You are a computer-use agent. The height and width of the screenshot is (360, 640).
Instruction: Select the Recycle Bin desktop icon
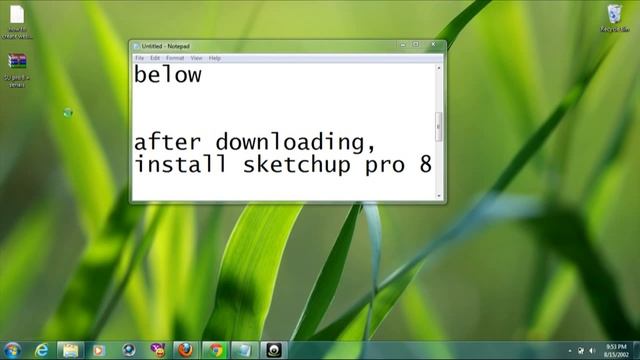(614, 18)
